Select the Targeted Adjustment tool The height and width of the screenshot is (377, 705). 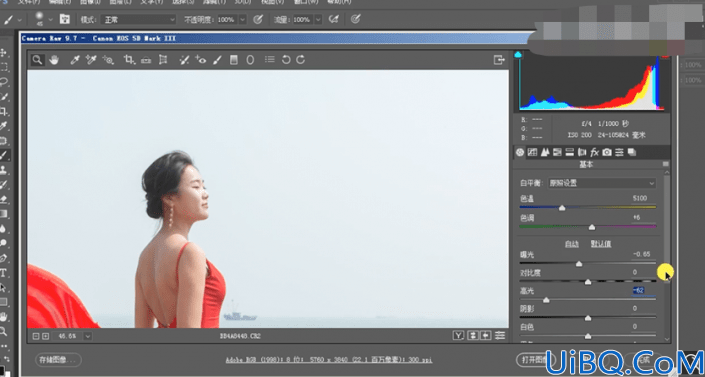click(108, 60)
